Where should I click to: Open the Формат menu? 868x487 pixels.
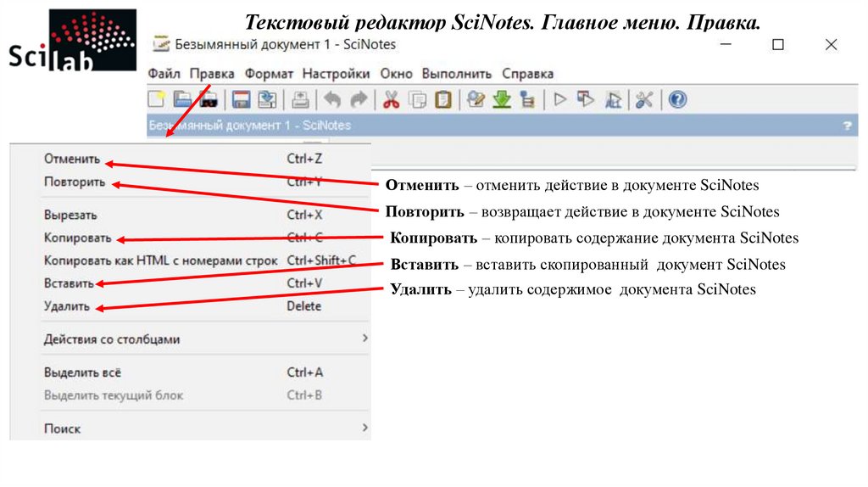click(269, 74)
